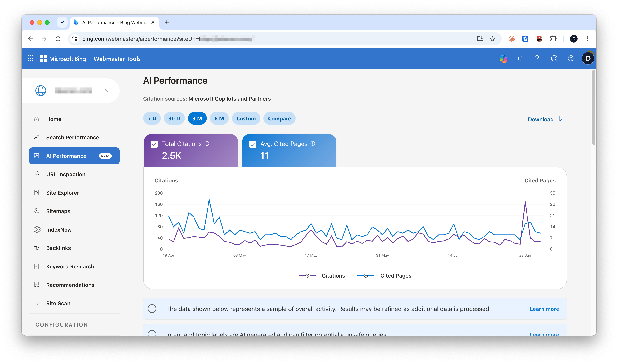Viewport: 618px width, 364px height.
Task: Open the browser Extensions puzzle icon
Action: click(553, 39)
